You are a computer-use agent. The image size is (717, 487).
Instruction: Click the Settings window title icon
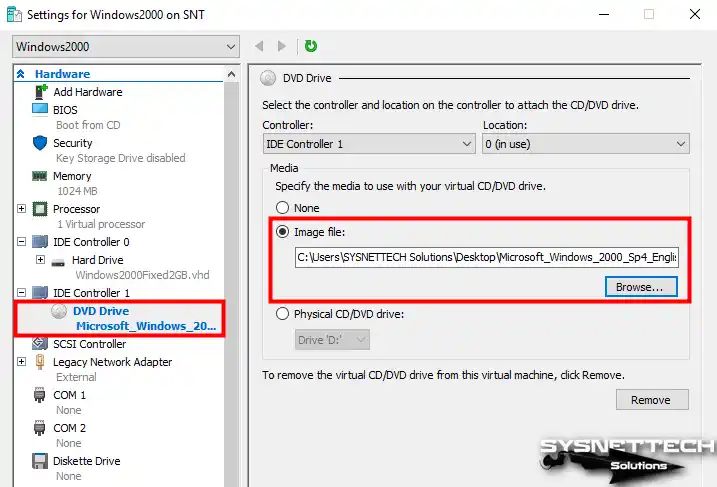(14, 15)
